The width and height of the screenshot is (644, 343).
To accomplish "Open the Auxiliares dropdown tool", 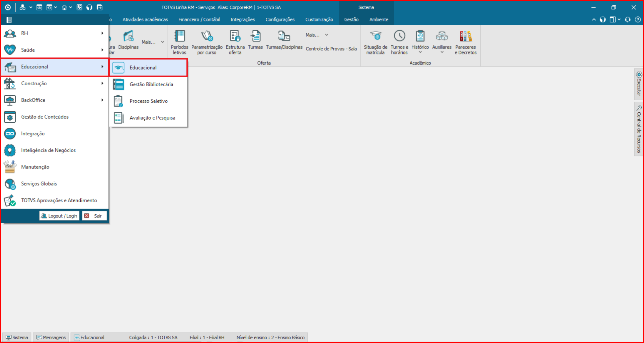I will tap(442, 42).
